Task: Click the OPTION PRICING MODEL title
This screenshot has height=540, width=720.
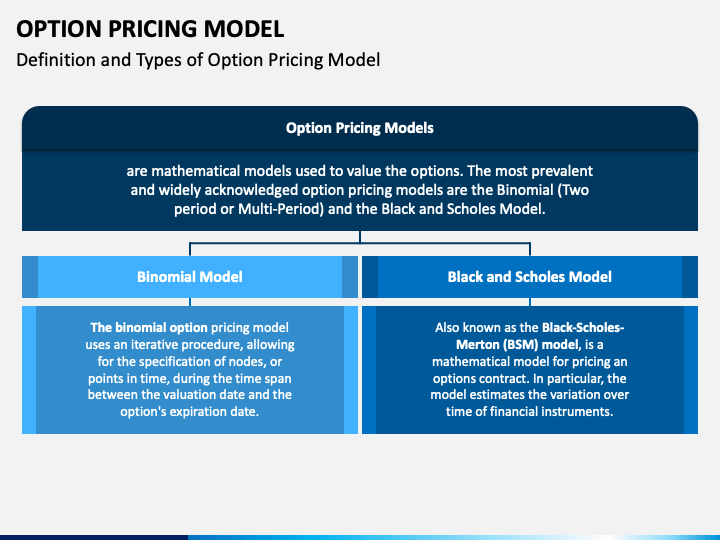Action: click(x=150, y=29)
